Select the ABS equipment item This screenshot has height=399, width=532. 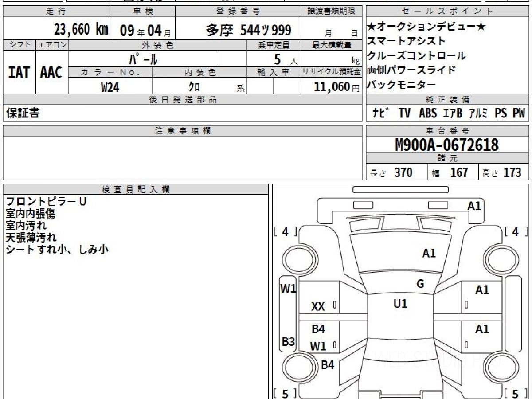(428, 113)
